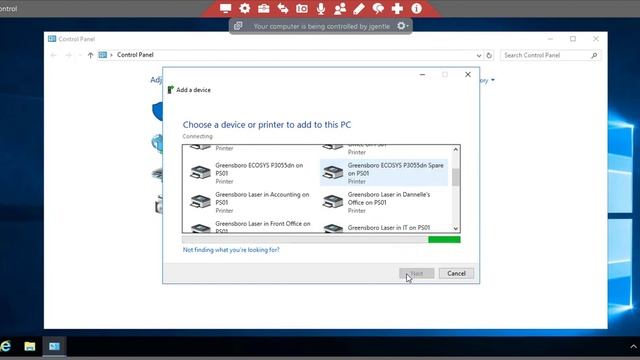Screen dimensions: 640x360
Task: Click the Cancel button
Action: pos(456,273)
